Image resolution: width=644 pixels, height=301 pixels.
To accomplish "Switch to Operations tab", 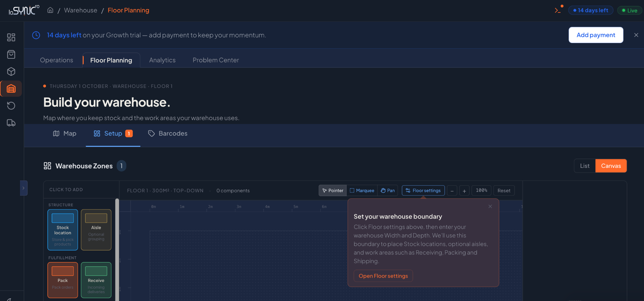I will tap(57, 60).
